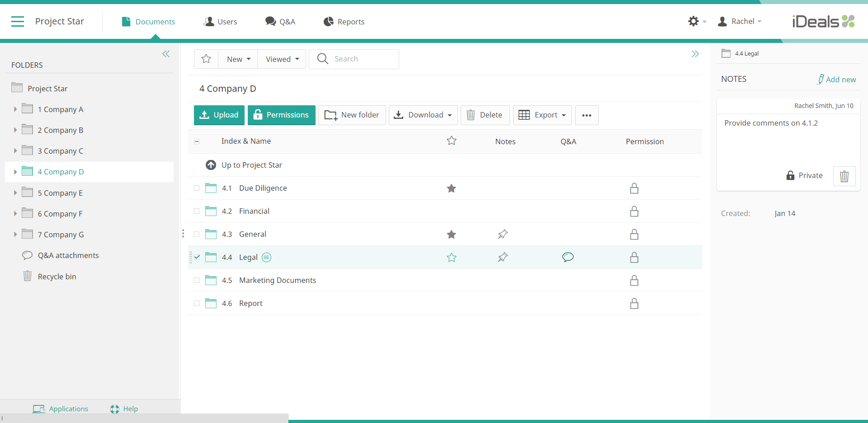Collapse the folders panel with double chevron

tap(166, 54)
